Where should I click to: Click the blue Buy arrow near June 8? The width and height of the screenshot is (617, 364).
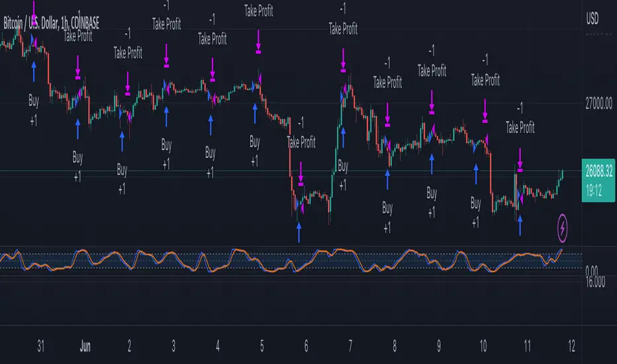(387, 179)
